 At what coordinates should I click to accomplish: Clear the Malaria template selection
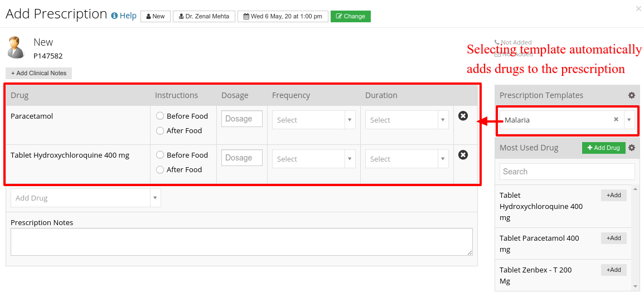point(616,119)
